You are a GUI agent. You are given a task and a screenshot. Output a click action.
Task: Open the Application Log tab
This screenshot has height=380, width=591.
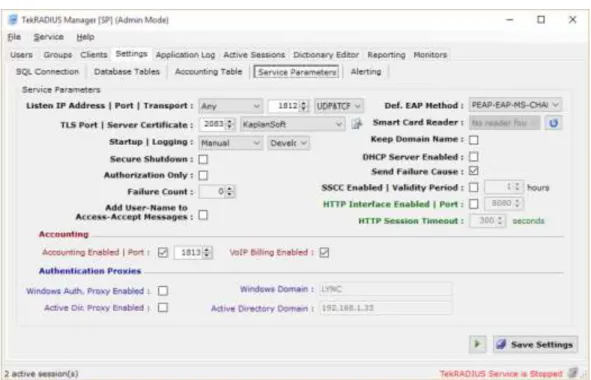(x=185, y=55)
